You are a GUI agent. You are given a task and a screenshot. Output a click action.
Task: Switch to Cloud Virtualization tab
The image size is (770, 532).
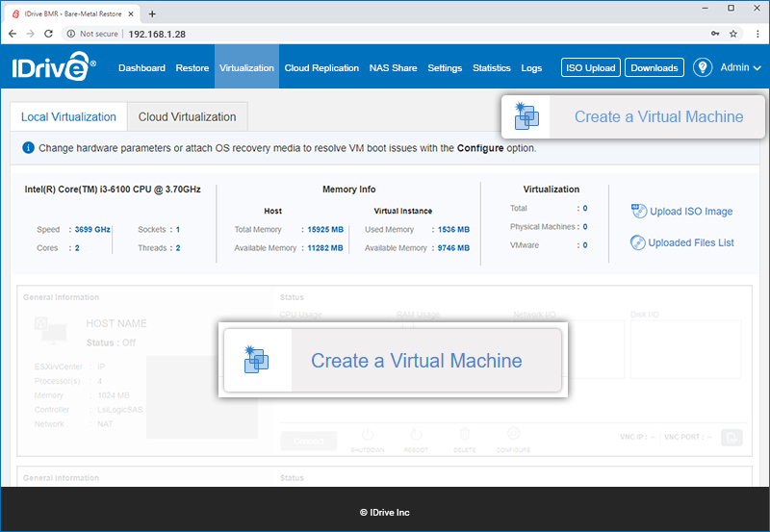click(187, 116)
